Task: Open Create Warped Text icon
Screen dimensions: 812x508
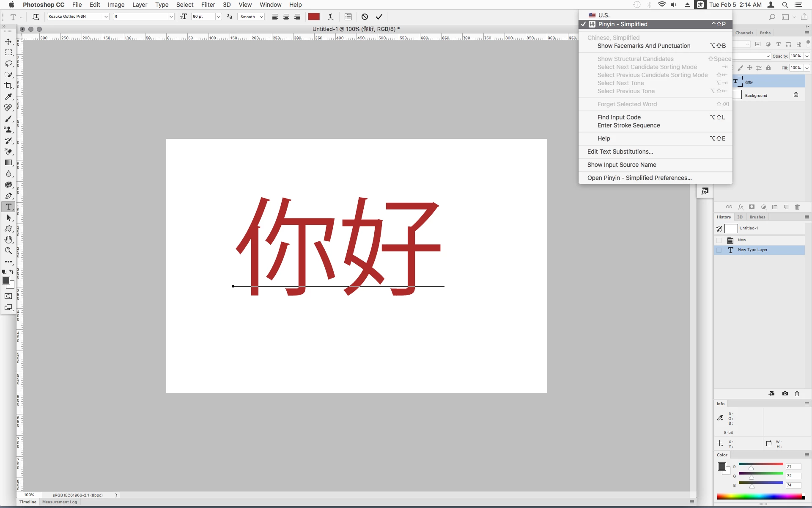Action: (331, 17)
